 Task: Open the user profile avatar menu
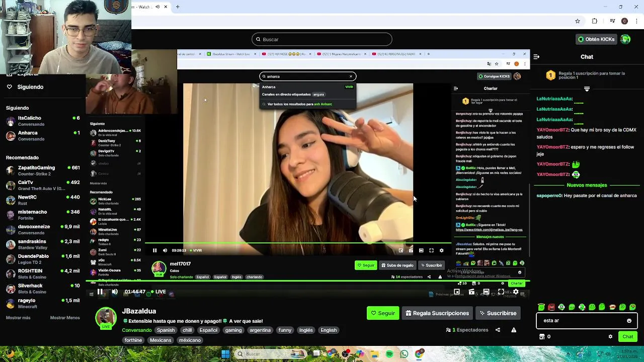(x=625, y=39)
